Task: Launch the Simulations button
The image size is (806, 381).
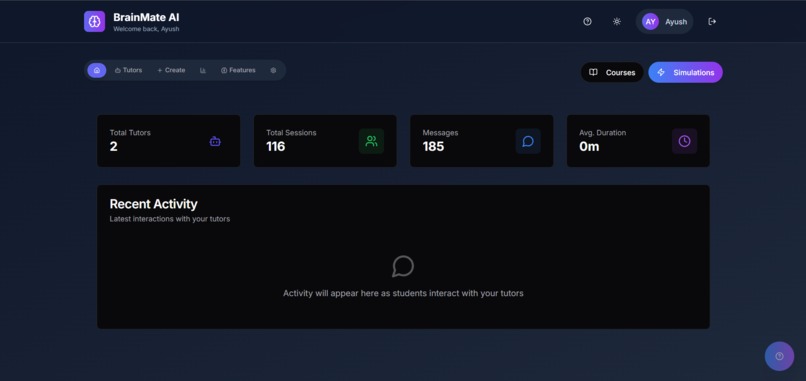Action: (x=685, y=72)
